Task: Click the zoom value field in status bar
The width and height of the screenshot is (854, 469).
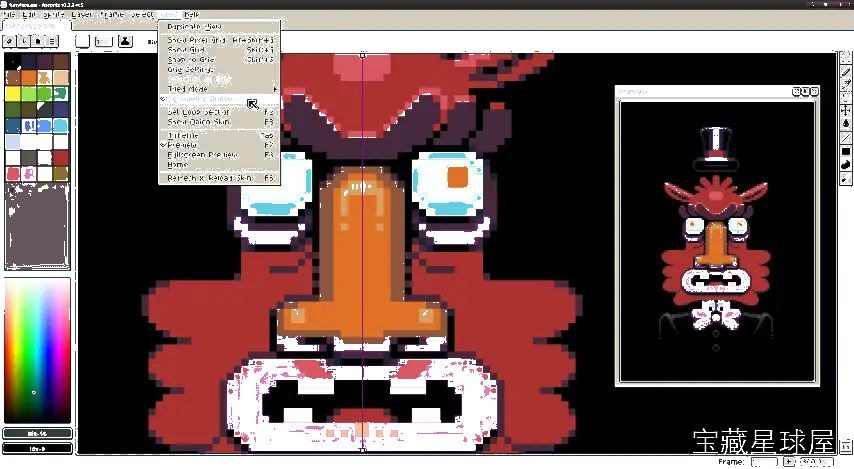Action: tap(816, 462)
